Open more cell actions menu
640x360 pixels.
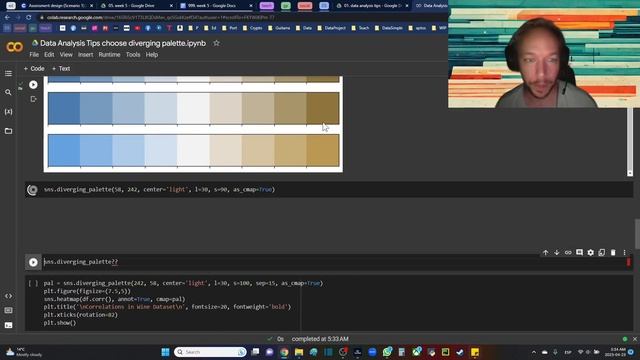click(x=624, y=253)
